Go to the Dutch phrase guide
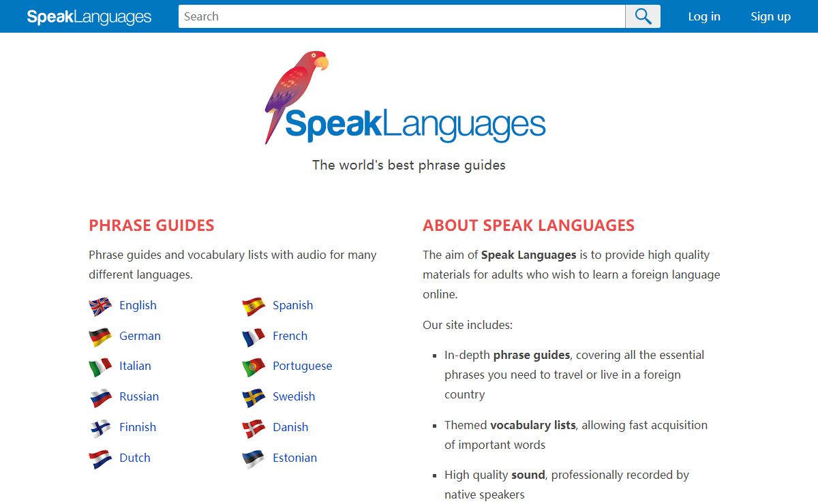This screenshot has width=818, height=504. (x=135, y=458)
